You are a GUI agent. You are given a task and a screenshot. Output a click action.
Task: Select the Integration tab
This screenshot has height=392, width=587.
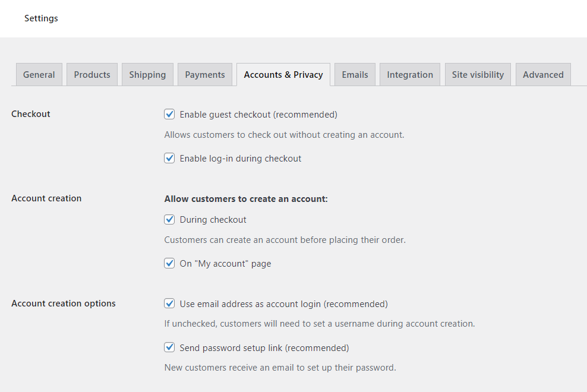coord(409,74)
